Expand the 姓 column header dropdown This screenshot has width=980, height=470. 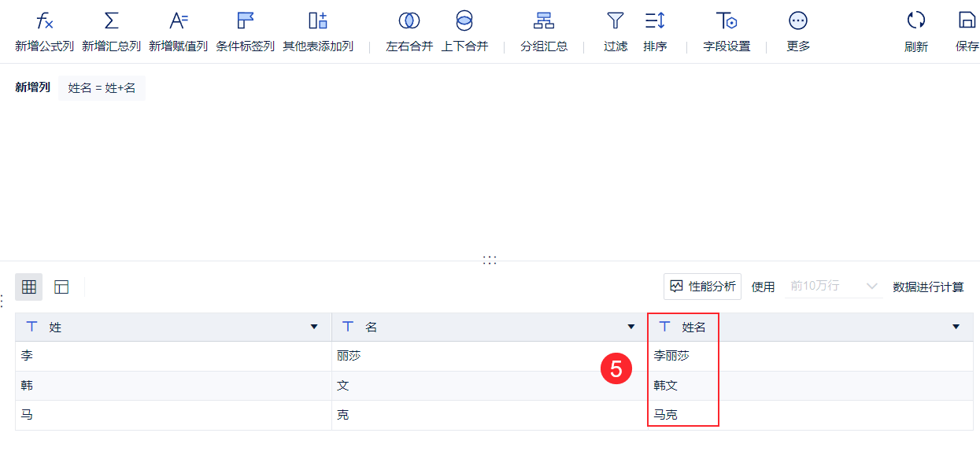pyautogui.click(x=314, y=327)
